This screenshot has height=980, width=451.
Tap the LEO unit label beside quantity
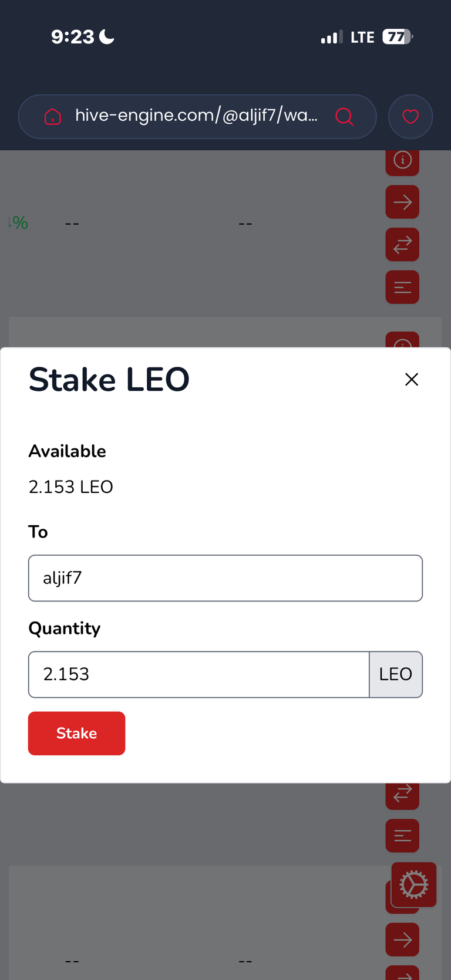point(396,674)
